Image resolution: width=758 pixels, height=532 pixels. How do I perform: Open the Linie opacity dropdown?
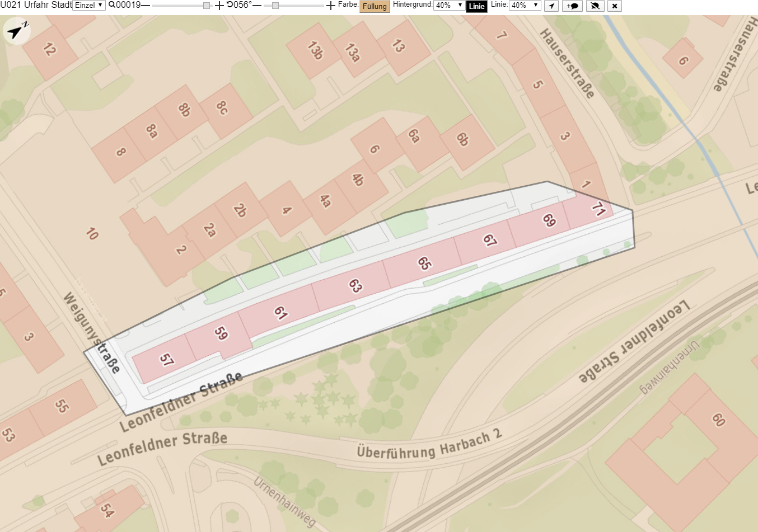[525, 6]
